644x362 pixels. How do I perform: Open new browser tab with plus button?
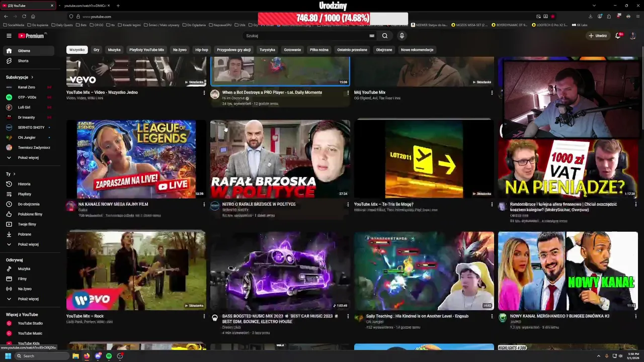coord(118,6)
